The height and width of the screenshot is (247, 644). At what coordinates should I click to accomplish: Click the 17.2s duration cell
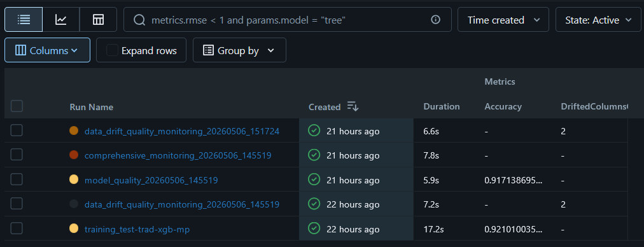click(x=434, y=229)
